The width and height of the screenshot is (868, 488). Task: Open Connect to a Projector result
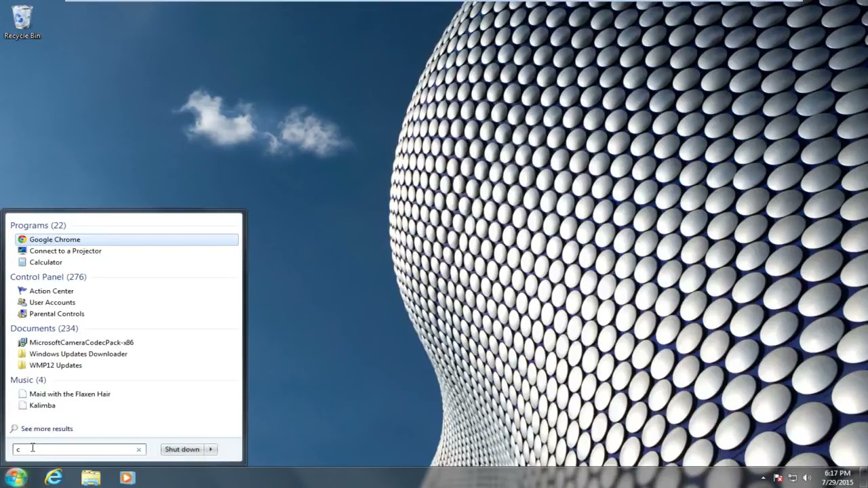click(x=65, y=251)
